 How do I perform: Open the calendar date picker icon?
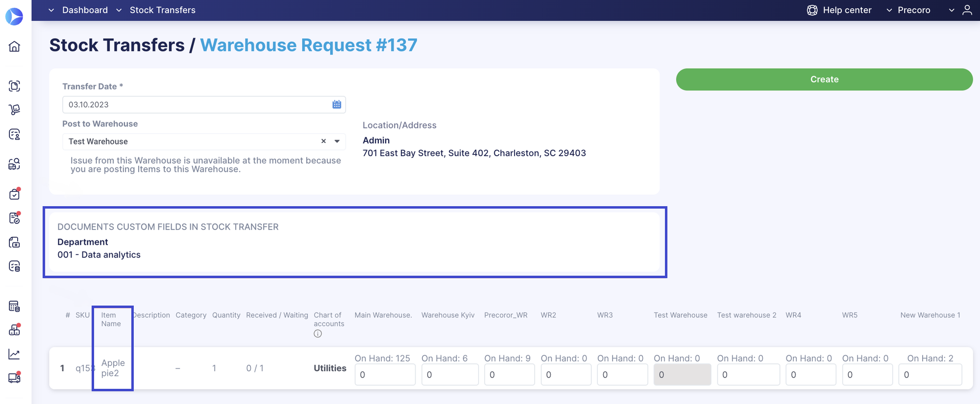click(337, 104)
